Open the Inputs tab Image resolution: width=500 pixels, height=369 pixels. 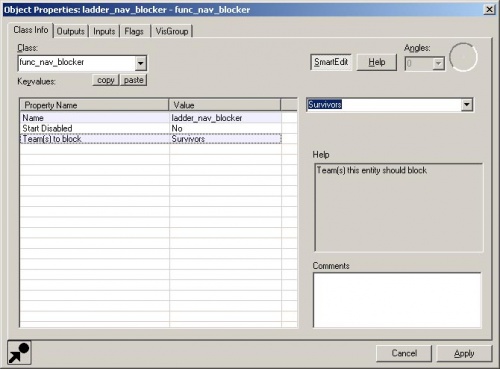click(104, 31)
